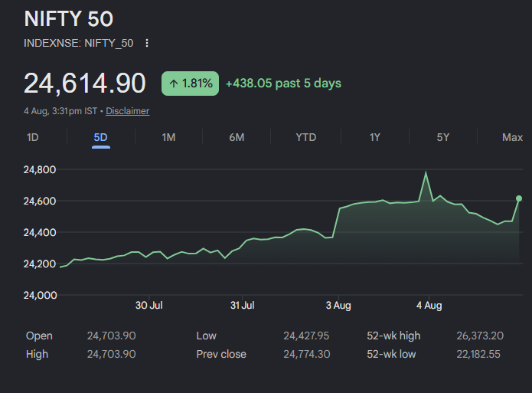Click the NIFTY 50 title
The width and height of the screenshot is (532, 393).
[69, 18]
